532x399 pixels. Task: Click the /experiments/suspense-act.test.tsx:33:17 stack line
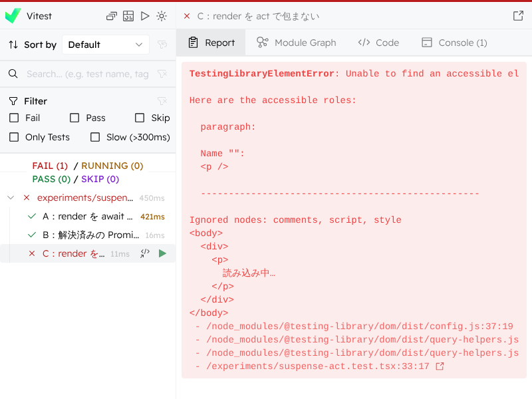tap(318, 366)
